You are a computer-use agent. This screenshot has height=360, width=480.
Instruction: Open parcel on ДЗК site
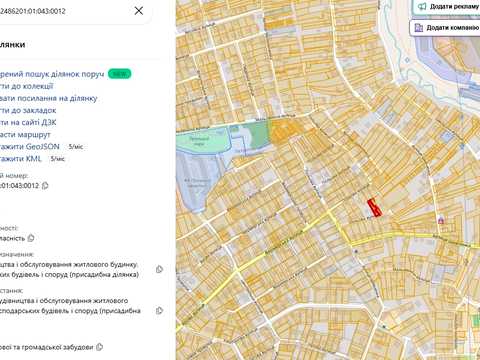pos(28,123)
